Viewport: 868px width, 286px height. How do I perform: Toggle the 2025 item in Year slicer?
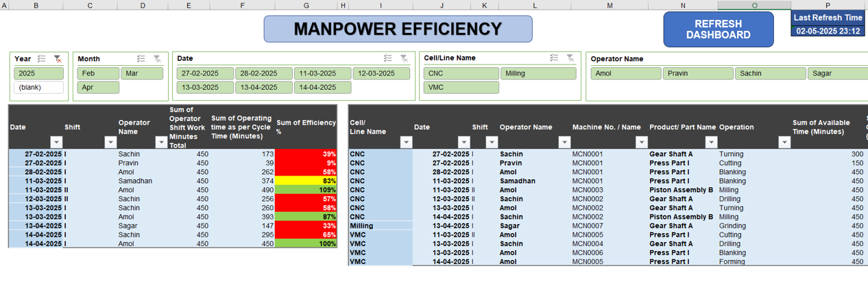tap(39, 73)
